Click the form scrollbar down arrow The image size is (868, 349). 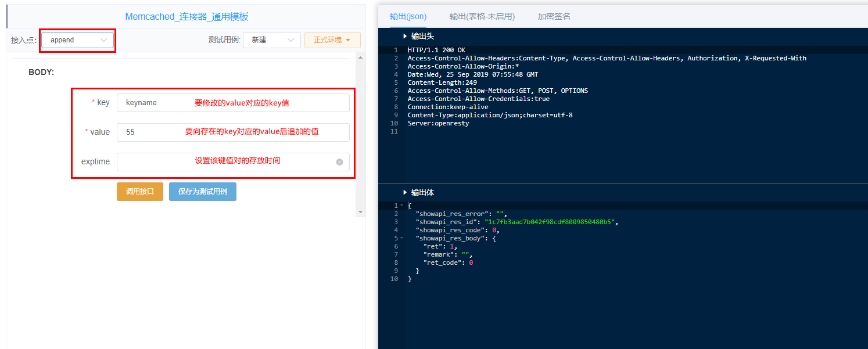(360, 212)
